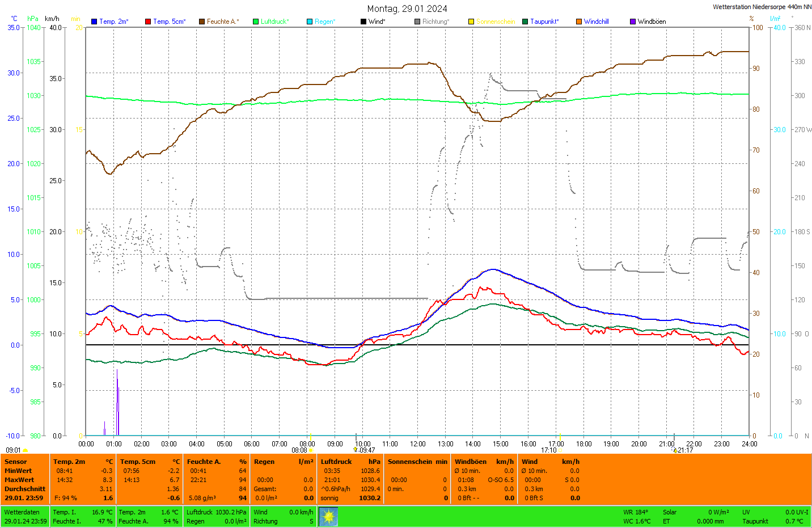
Task: Toggle the Regen series in the legend
Action: (325, 22)
